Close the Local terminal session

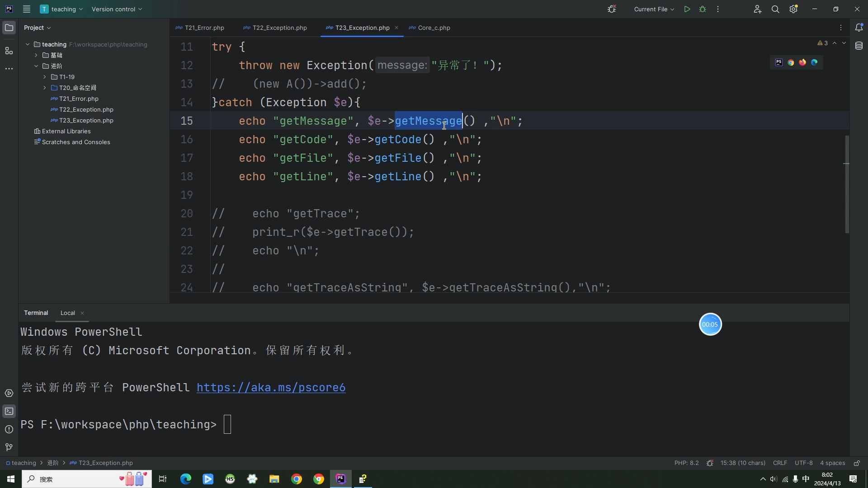(82, 313)
